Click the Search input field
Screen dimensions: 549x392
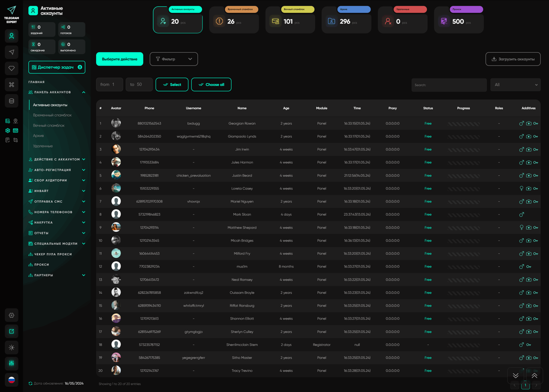(x=449, y=85)
